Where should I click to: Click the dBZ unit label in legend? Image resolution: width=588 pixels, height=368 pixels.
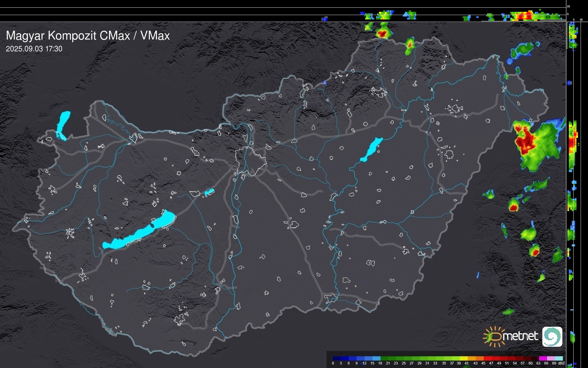561,363
